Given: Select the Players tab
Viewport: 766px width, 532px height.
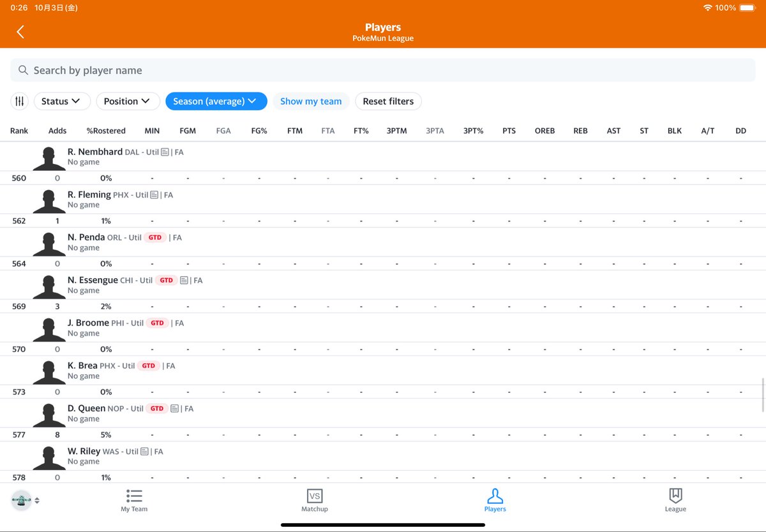Looking at the screenshot, I should [x=495, y=501].
